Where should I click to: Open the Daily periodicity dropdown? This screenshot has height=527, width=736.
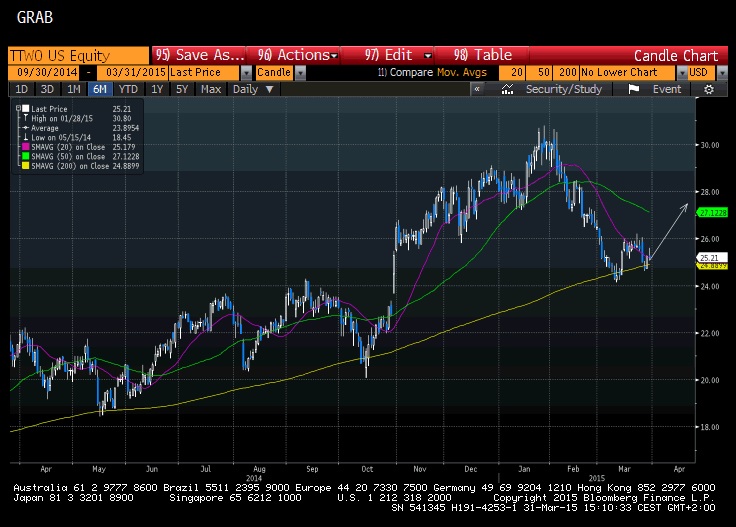pyautogui.click(x=253, y=89)
